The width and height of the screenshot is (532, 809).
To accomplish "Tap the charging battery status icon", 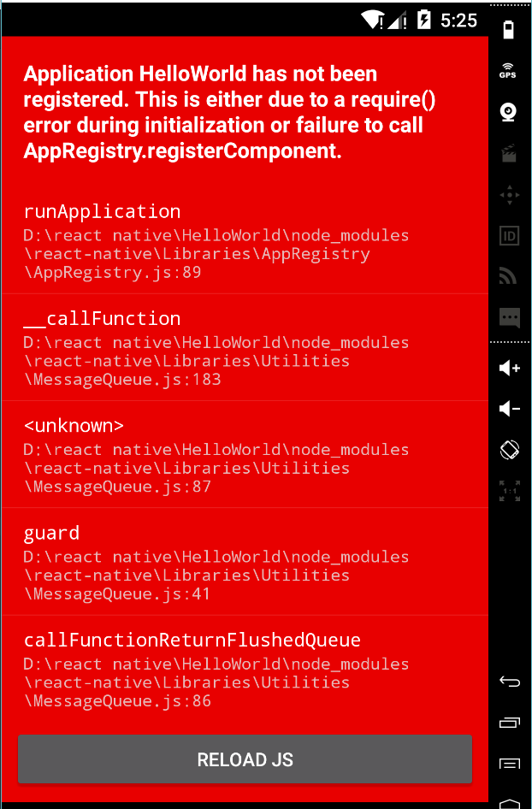I will point(423,21).
